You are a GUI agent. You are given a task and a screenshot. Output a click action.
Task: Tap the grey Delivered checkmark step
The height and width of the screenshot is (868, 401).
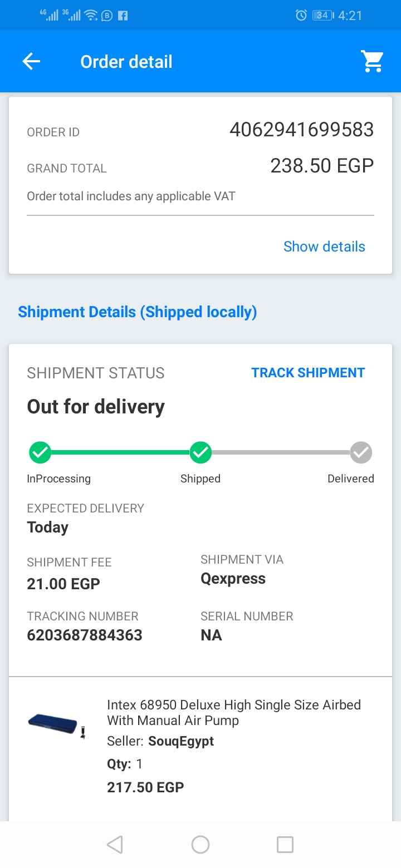[361, 453]
